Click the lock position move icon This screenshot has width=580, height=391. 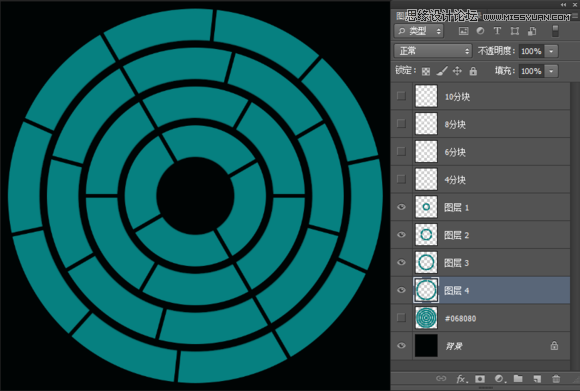458,71
